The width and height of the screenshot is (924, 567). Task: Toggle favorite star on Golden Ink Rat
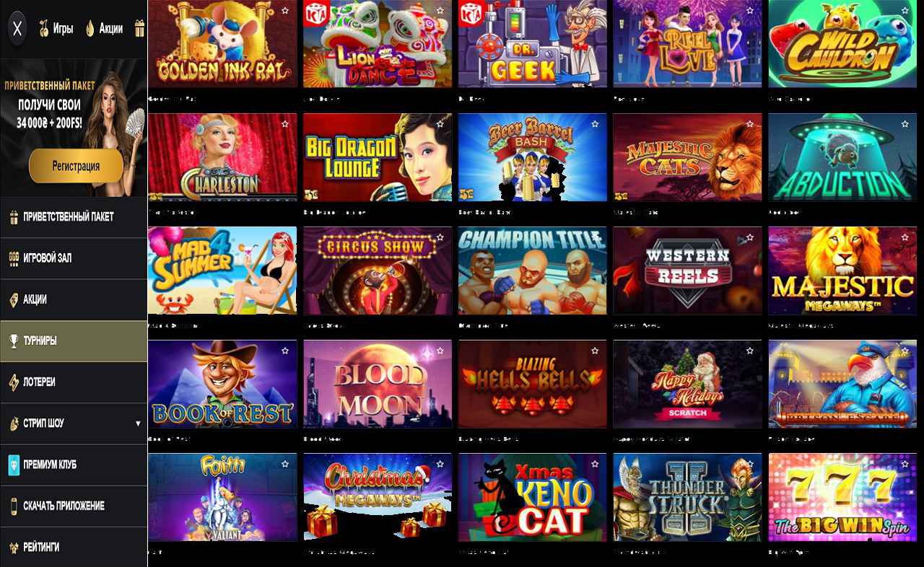click(285, 10)
